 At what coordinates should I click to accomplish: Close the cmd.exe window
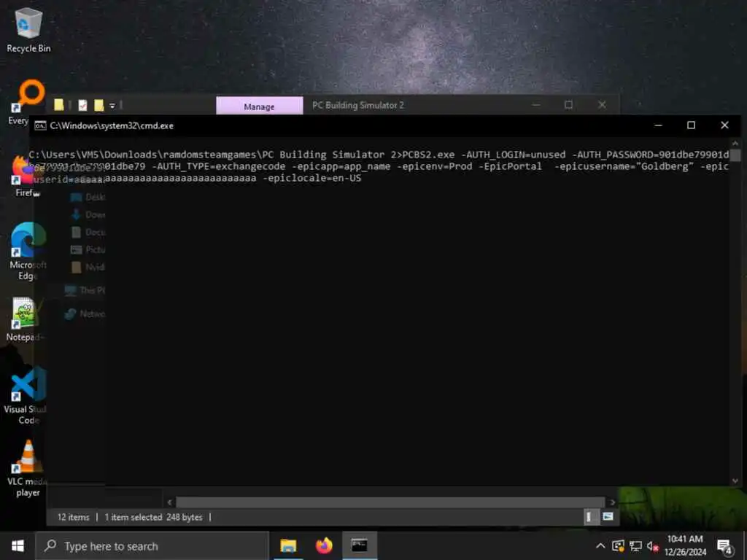pyautogui.click(x=724, y=125)
